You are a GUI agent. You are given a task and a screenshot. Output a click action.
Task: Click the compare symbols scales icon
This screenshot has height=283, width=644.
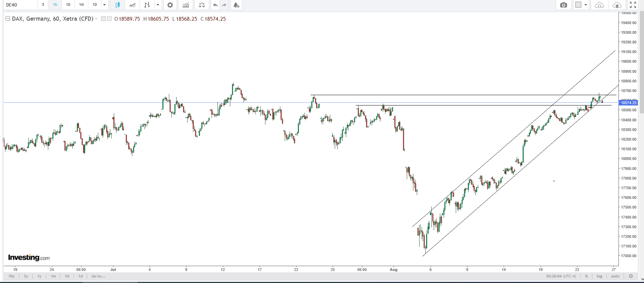point(202,5)
